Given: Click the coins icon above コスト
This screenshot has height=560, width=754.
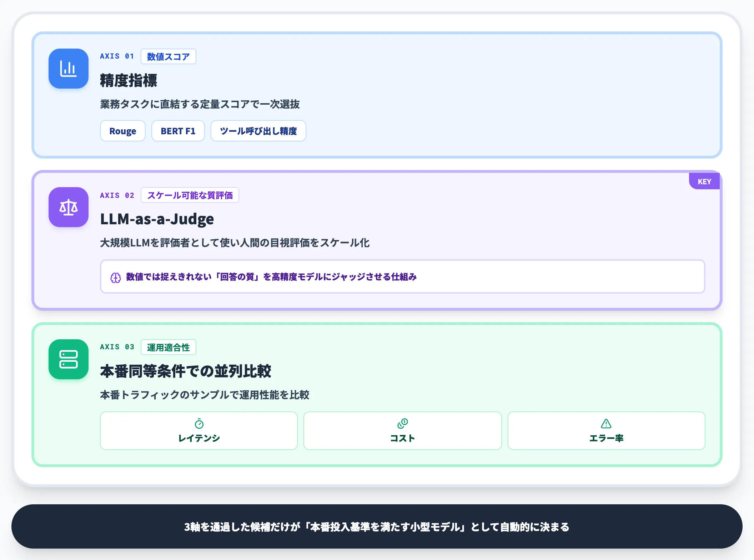Looking at the screenshot, I should click(403, 424).
